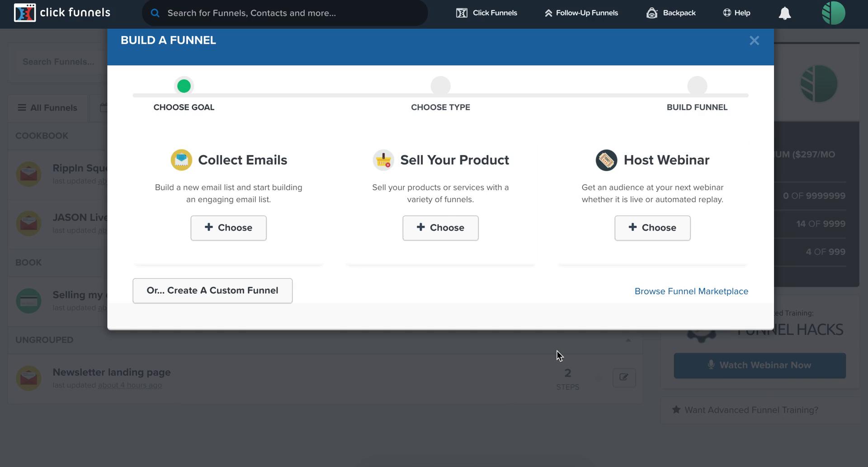Screen dimensions: 868x467
Task: Open the green user avatar menu
Action: pos(834,13)
